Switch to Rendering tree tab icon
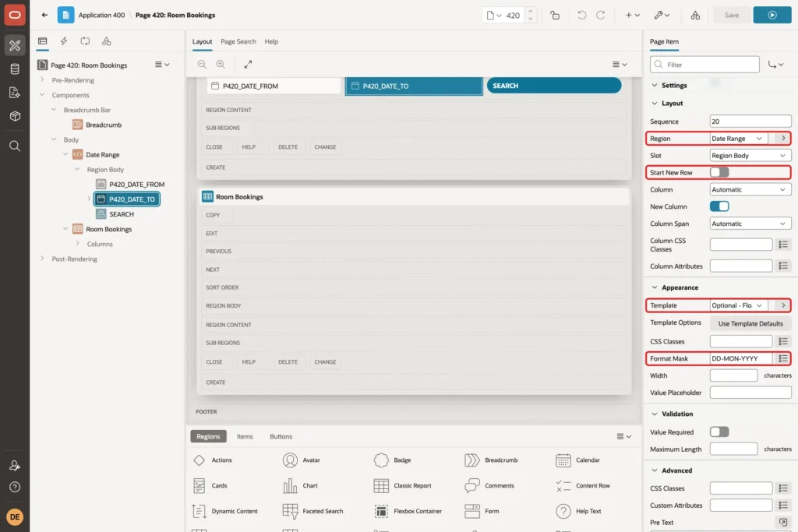798x532 pixels. point(43,41)
